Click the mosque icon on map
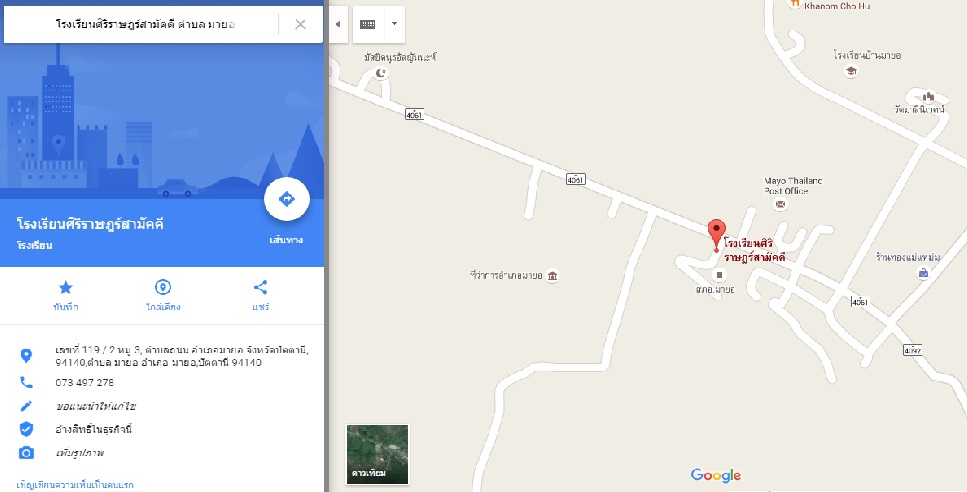Image resolution: width=967 pixels, height=492 pixels. pos(381,73)
